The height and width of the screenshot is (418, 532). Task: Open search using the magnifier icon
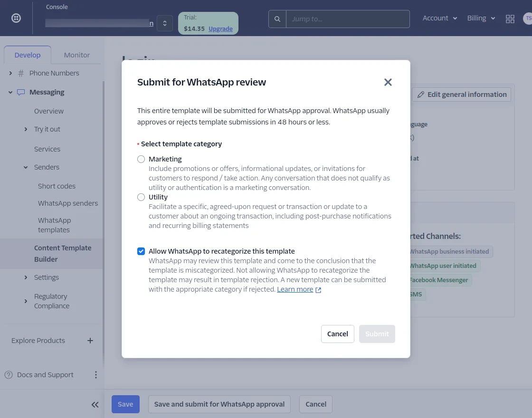point(277,19)
